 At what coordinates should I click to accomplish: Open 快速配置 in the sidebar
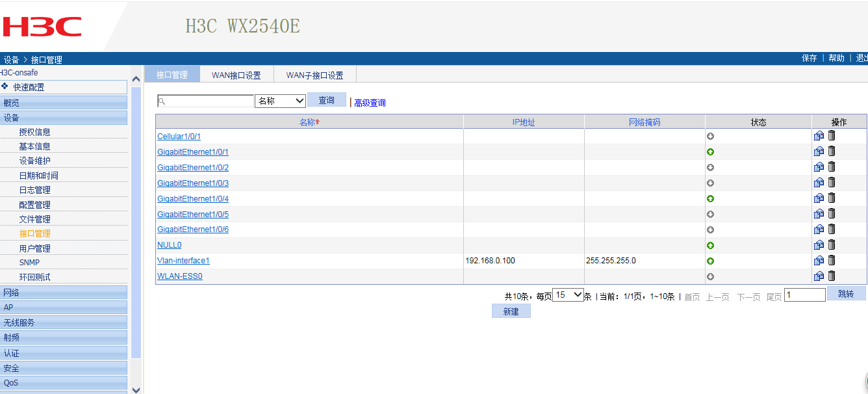[64, 87]
